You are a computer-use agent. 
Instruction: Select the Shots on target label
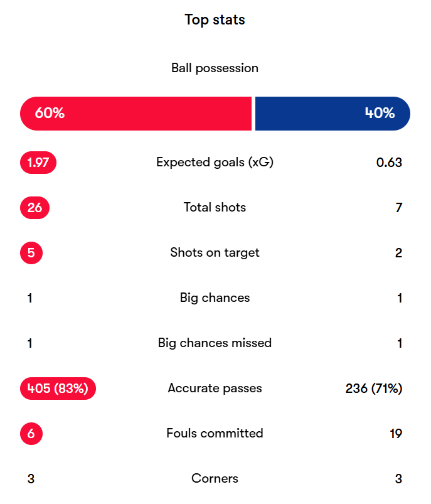pos(215,253)
